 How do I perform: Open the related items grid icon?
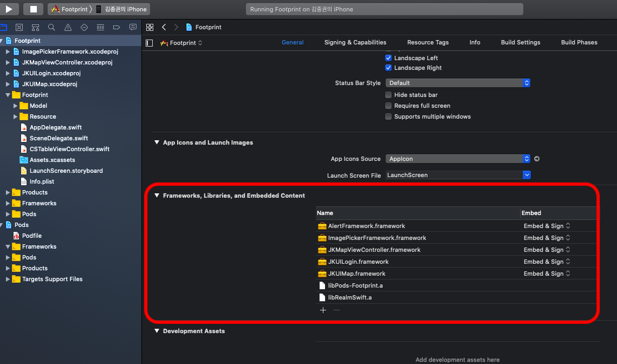tap(150, 27)
